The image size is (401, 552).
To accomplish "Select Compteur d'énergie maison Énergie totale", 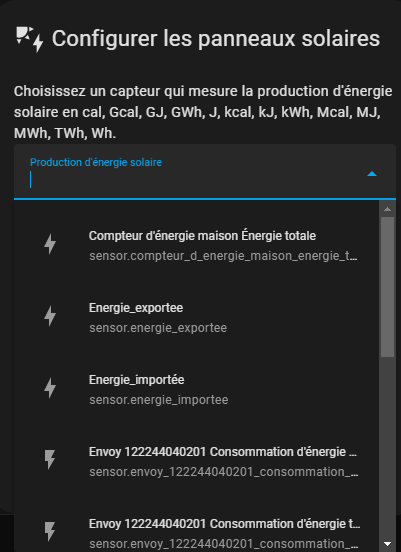I will [197, 245].
